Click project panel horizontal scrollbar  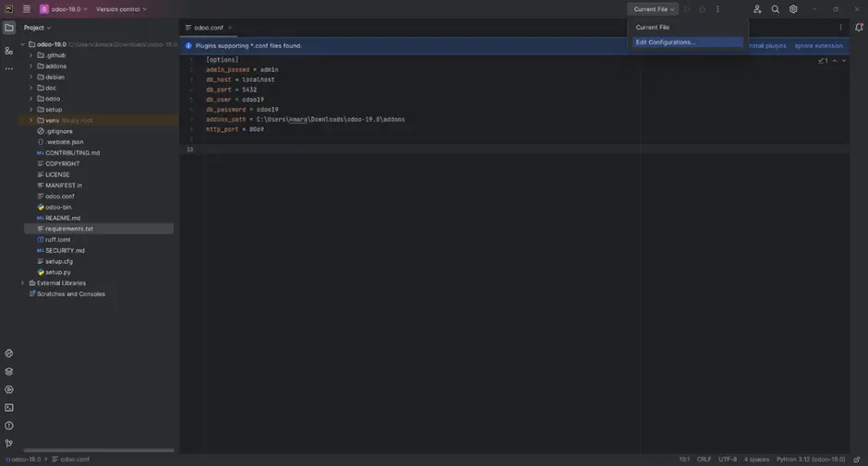pyautogui.click(x=99, y=450)
